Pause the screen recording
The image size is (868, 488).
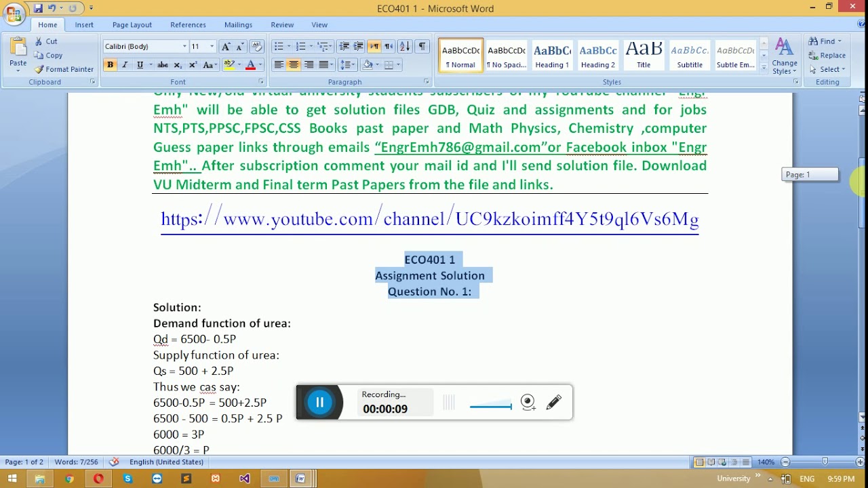click(x=319, y=403)
